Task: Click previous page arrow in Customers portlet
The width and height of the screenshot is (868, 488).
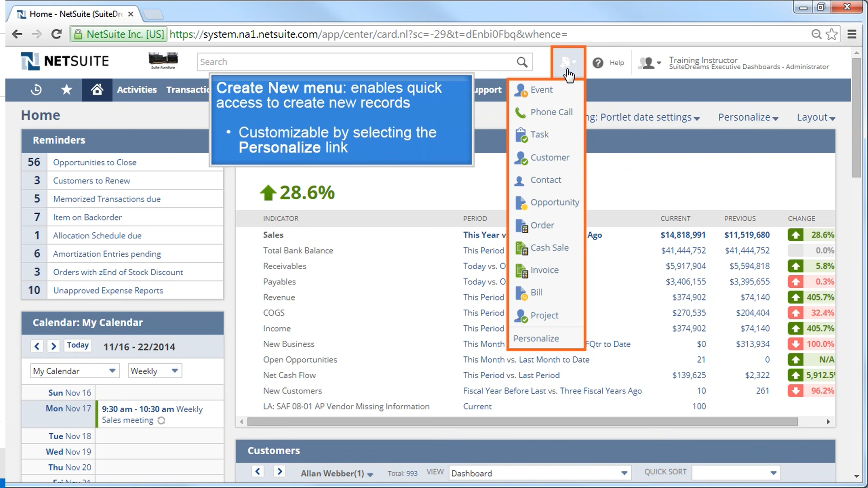Action: click(x=258, y=471)
